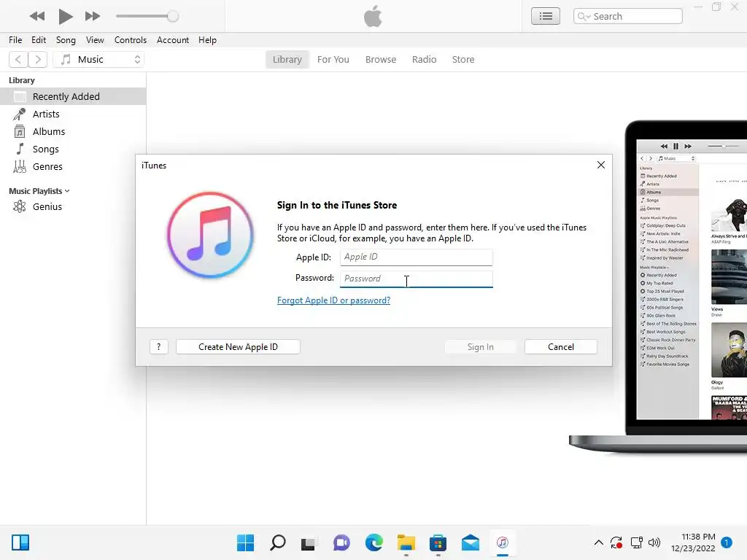The image size is (747, 560).
Task: Click the Password input field
Action: (x=416, y=279)
